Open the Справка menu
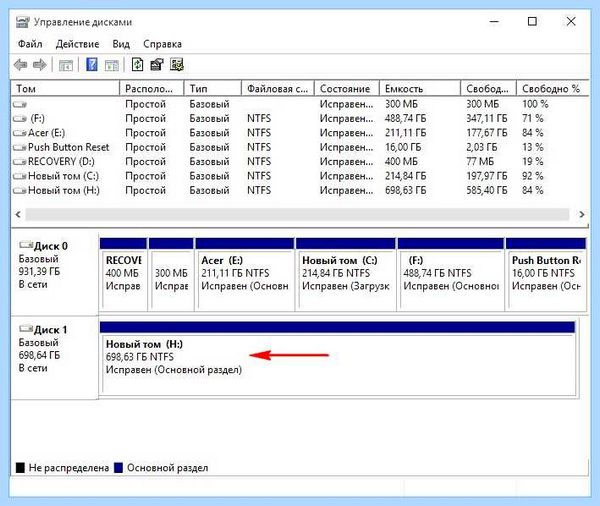The image size is (600, 506). 162,44
